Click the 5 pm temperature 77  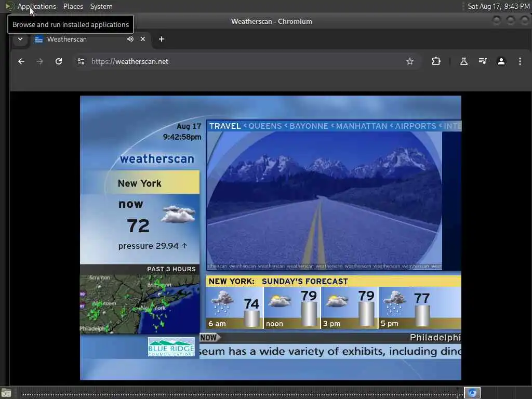pyautogui.click(x=422, y=299)
